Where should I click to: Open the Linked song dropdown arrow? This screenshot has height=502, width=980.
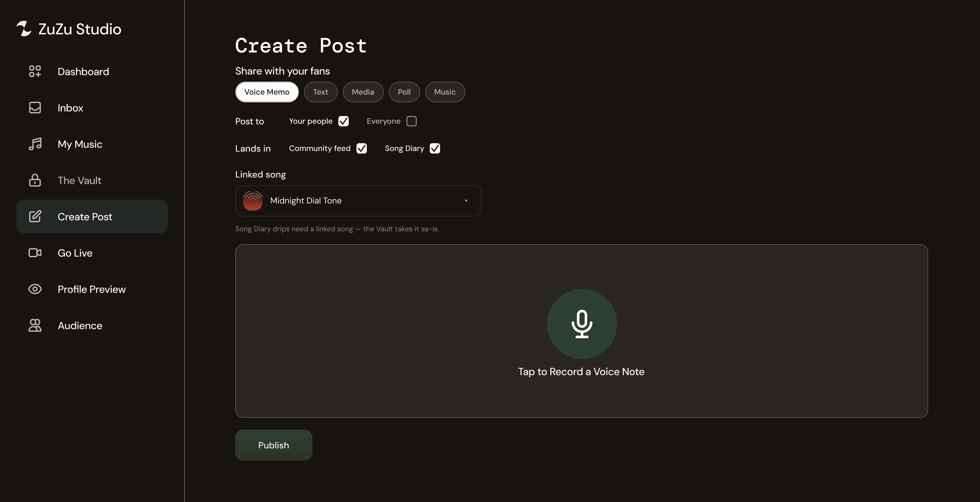point(466,201)
